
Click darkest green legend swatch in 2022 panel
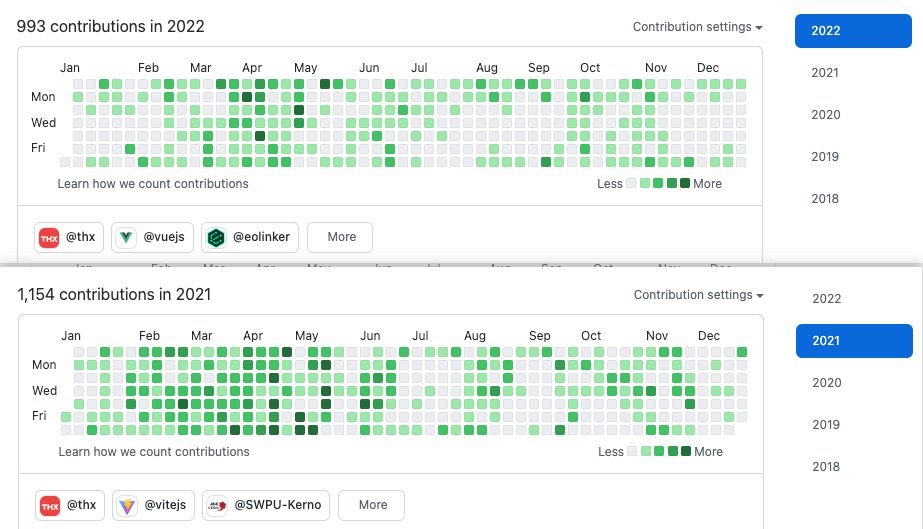tap(685, 183)
